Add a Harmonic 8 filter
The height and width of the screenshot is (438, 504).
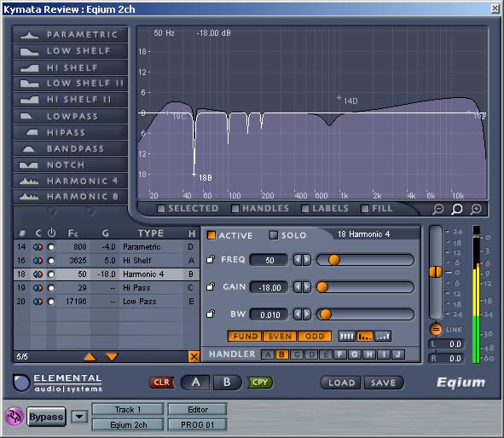coord(70,197)
